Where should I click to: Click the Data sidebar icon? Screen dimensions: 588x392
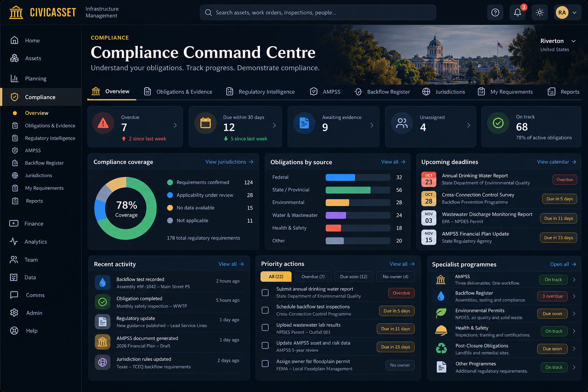14,277
